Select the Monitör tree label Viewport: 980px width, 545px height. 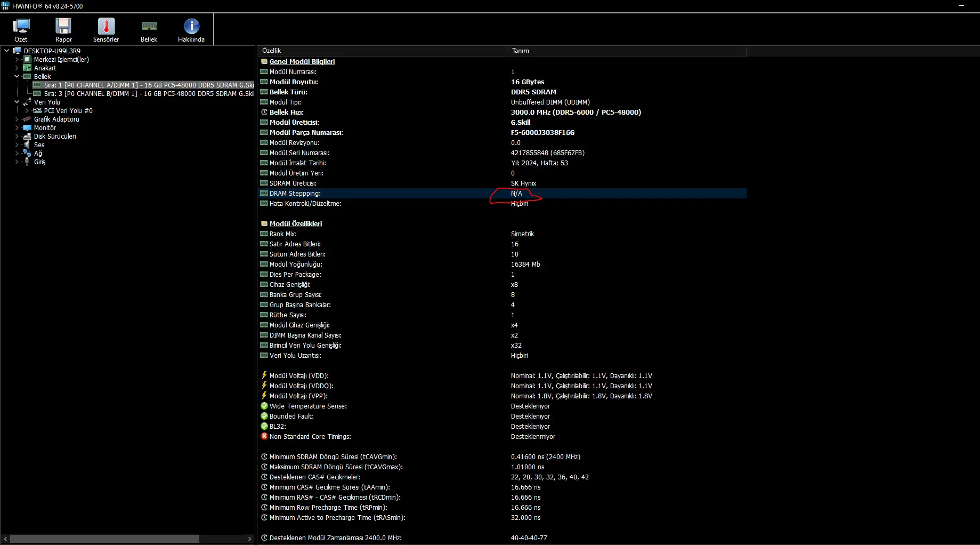tap(45, 127)
